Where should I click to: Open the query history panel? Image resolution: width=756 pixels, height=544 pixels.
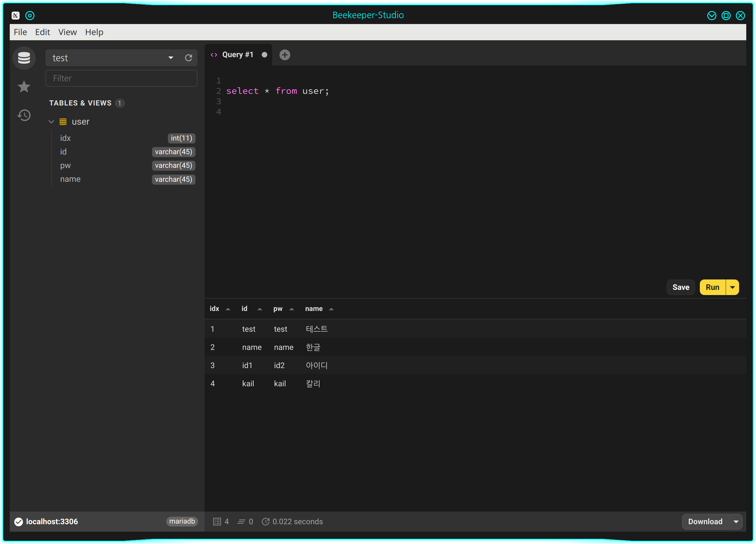click(x=24, y=115)
